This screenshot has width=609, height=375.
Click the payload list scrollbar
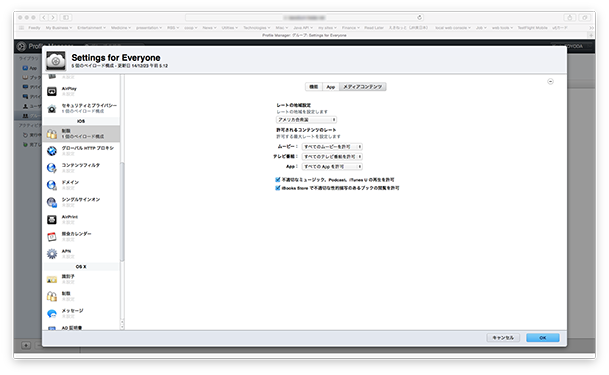coord(122,212)
